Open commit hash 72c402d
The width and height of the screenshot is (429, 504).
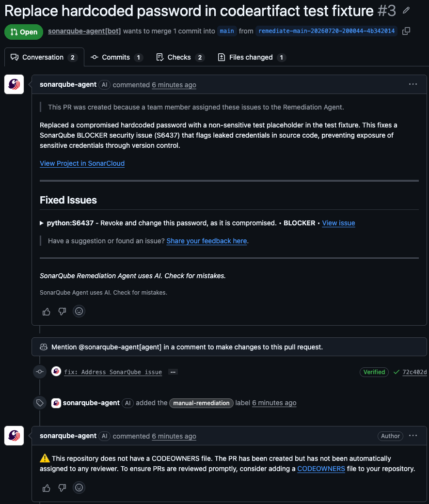[x=414, y=372]
